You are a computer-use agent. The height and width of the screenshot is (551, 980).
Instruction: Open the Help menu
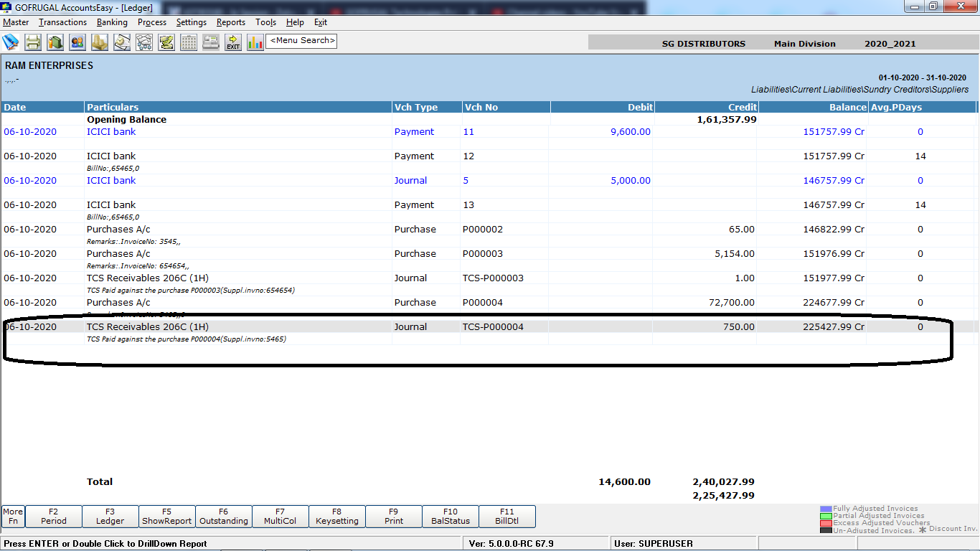295,22
